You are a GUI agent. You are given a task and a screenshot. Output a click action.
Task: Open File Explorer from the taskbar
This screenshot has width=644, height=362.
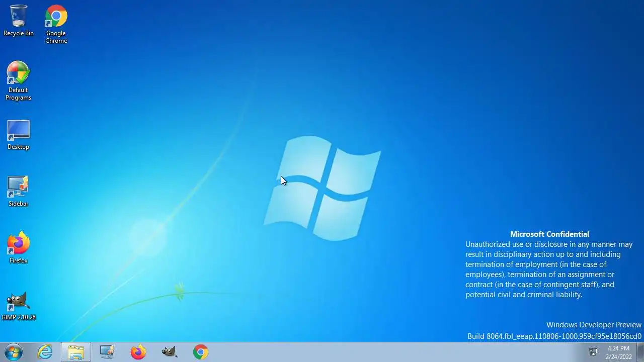(x=76, y=352)
